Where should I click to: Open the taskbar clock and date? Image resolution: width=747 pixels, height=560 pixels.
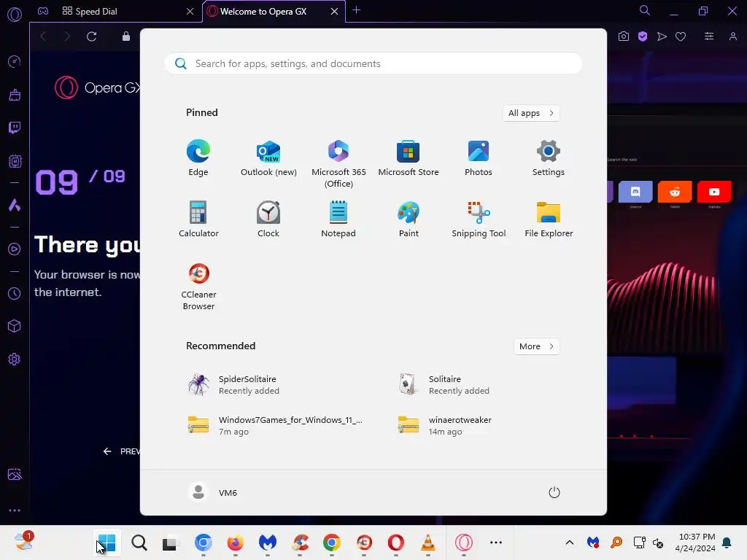[x=695, y=542]
